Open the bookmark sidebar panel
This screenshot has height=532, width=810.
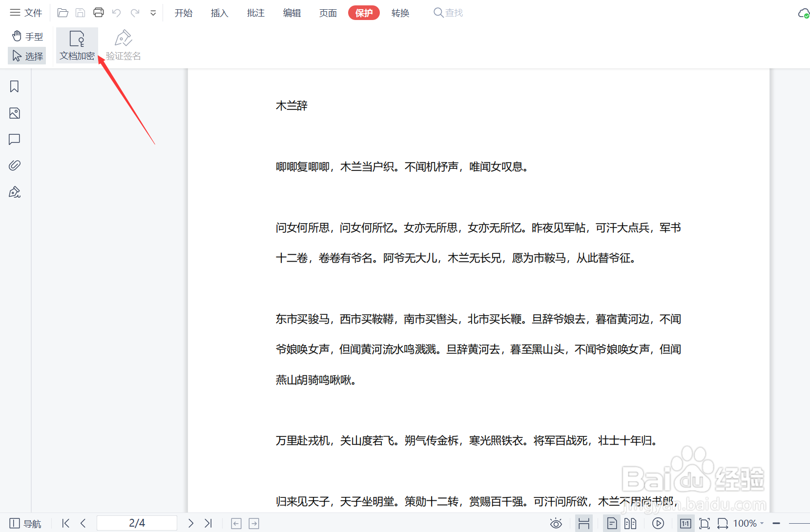click(x=15, y=86)
